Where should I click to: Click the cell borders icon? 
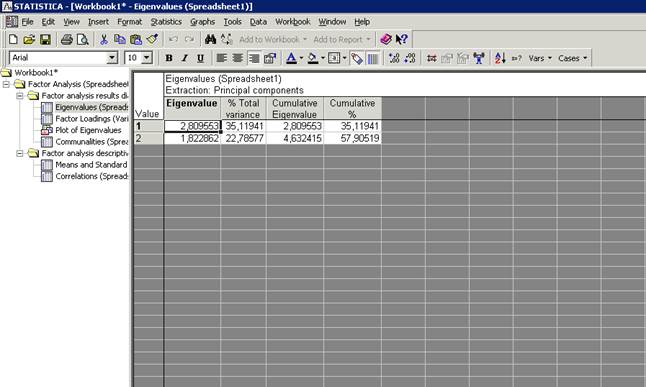pyautogui.click(x=334, y=58)
